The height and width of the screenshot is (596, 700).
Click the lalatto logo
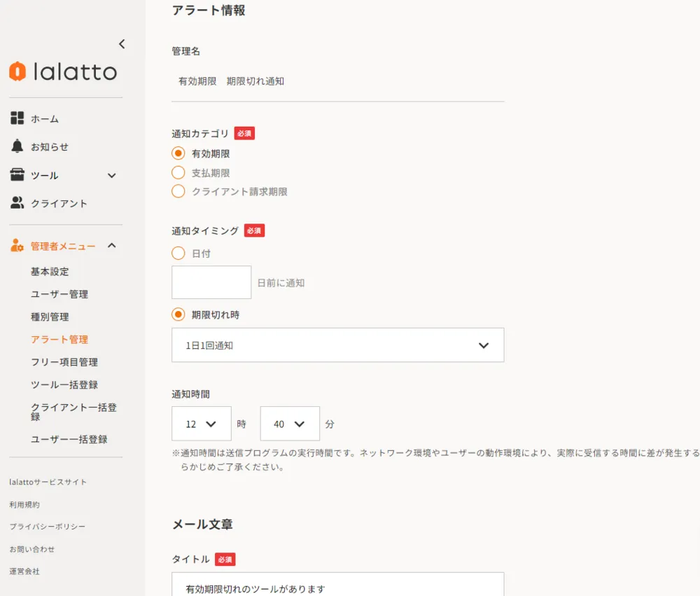click(x=63, y=71)
